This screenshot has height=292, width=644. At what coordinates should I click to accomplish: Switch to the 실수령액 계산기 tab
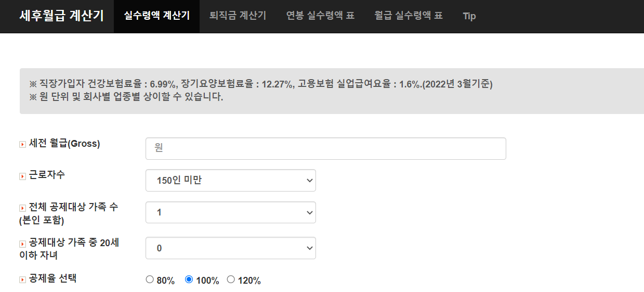pos(156,16)
